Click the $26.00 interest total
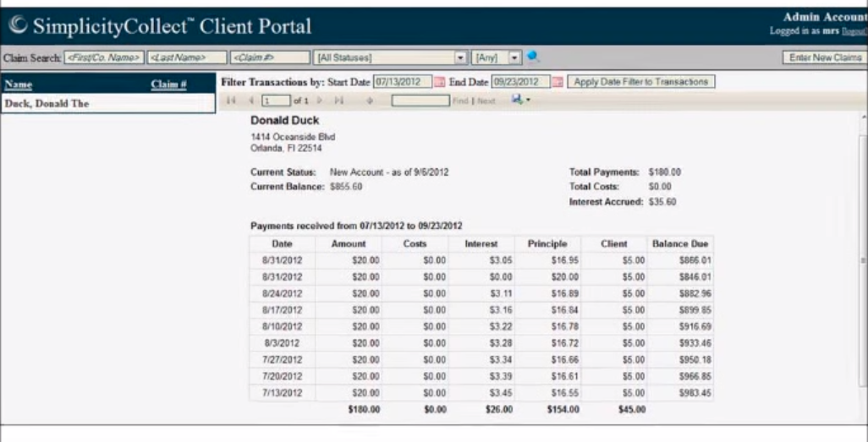 (499, 410)
